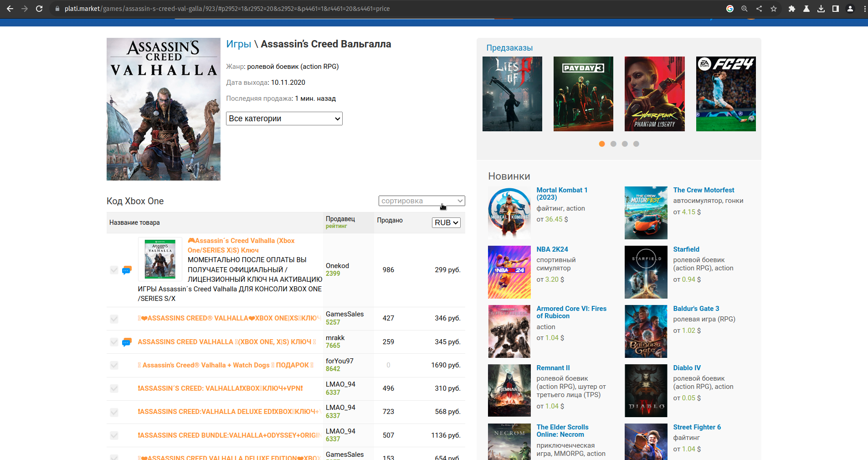Open the 'Предзаказы' section link

click(509, 48)
